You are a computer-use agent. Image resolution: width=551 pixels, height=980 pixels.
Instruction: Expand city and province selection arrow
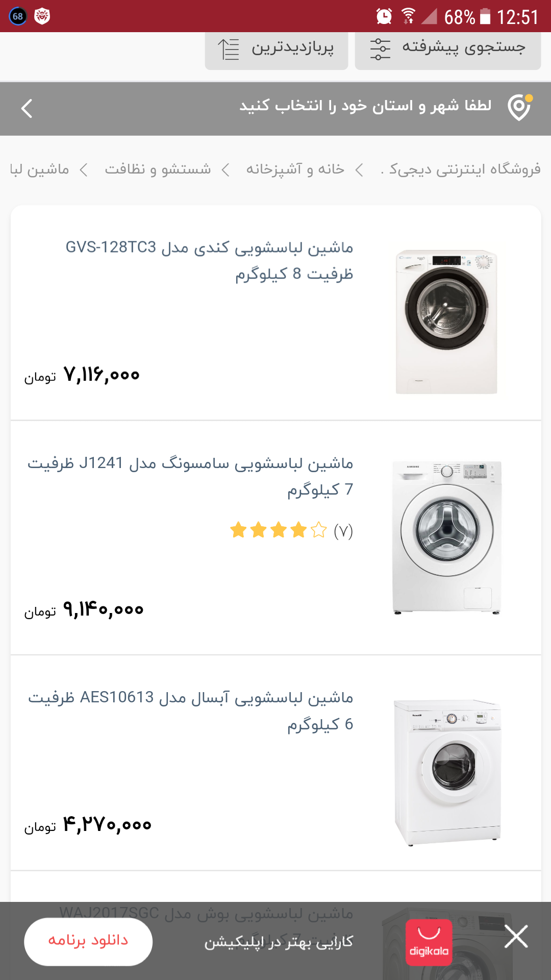coord(27,108)
